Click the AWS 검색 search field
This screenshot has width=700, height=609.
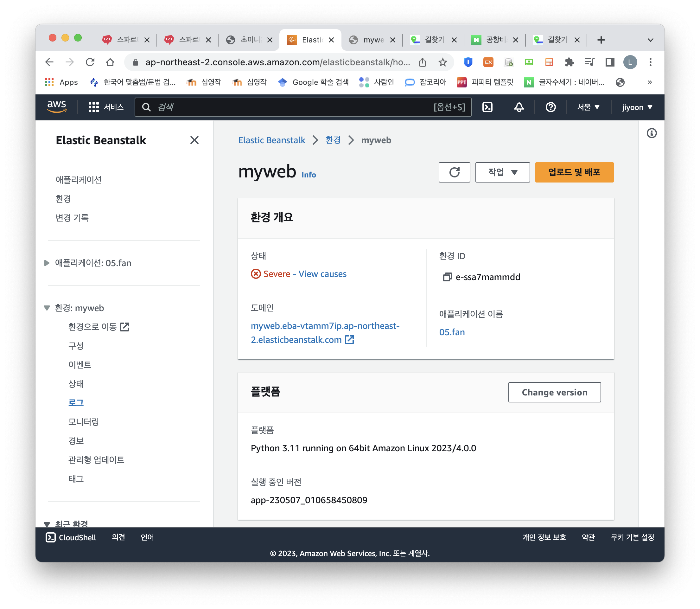(302, 107)
